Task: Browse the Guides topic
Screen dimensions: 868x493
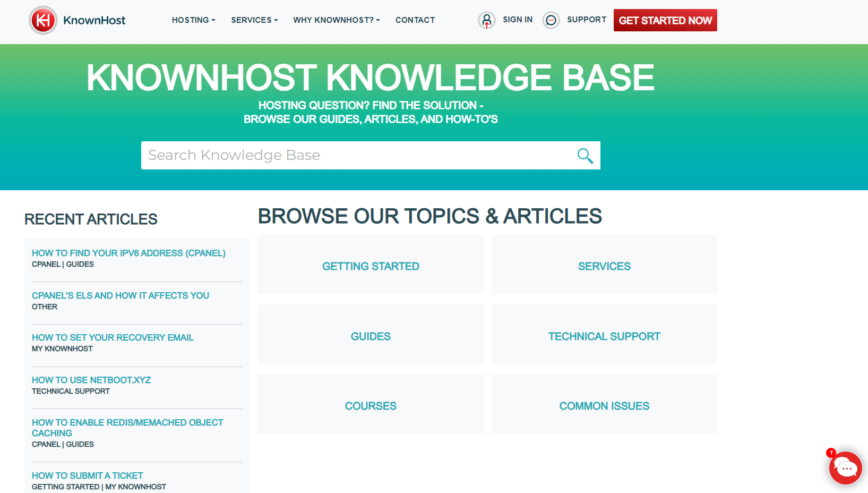Action: 371,334
